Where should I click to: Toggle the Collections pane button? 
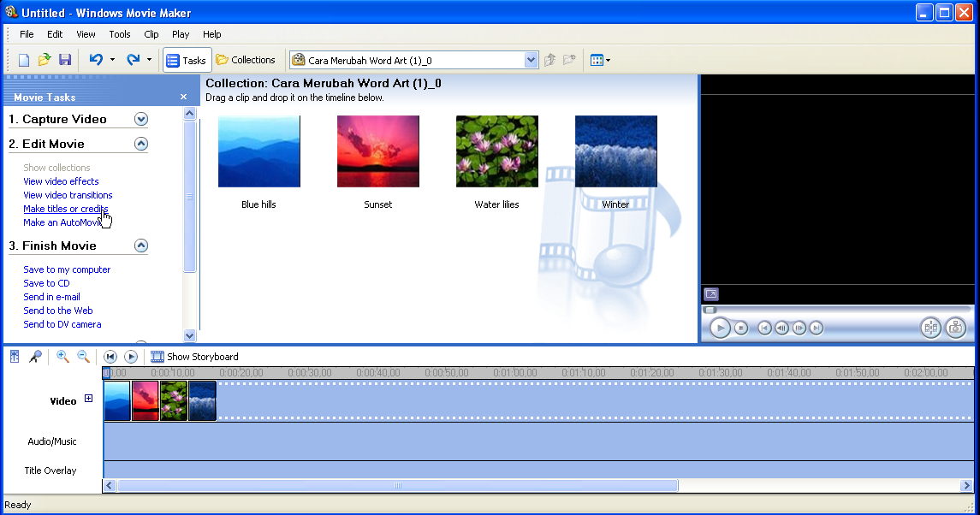point(246,60)
